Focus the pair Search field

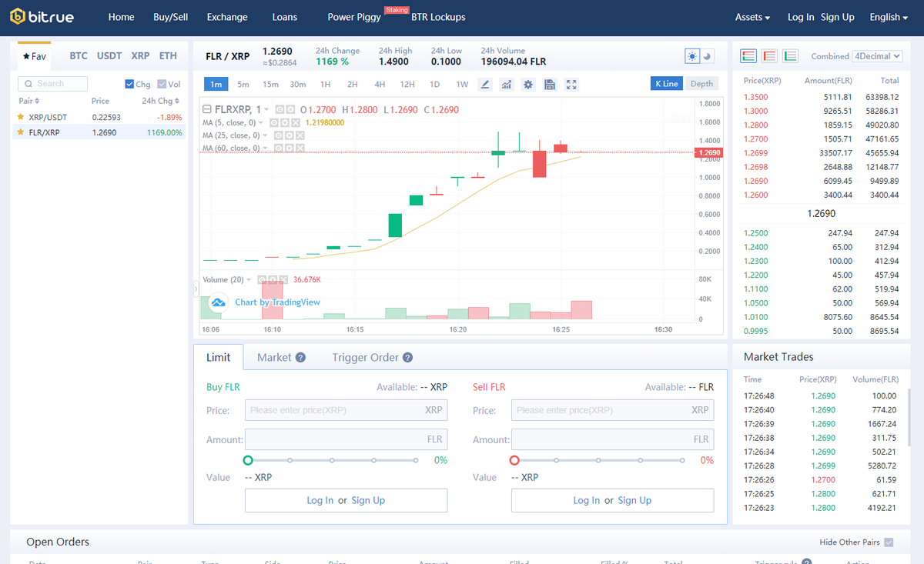[52, 83]
